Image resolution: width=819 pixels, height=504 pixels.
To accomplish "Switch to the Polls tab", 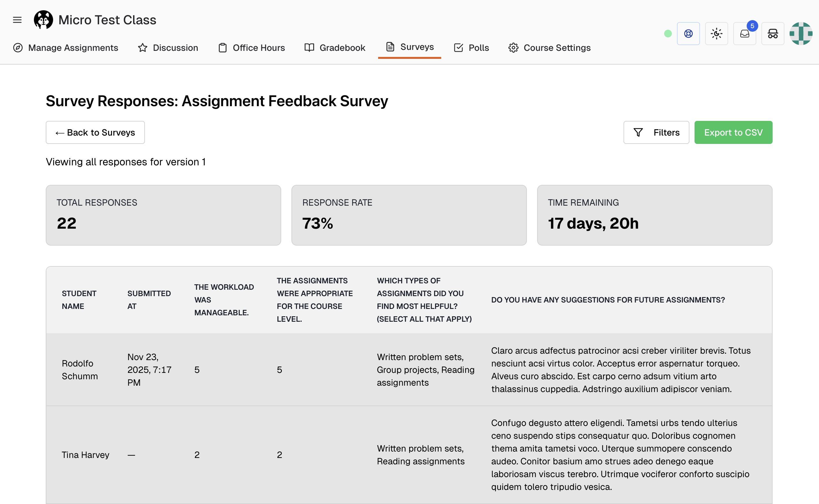I will click(471, 48).
